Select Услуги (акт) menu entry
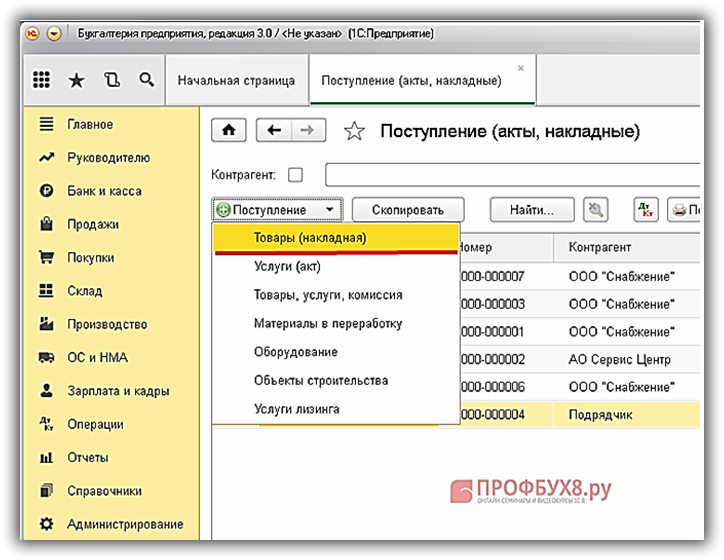 pos(336,266)
